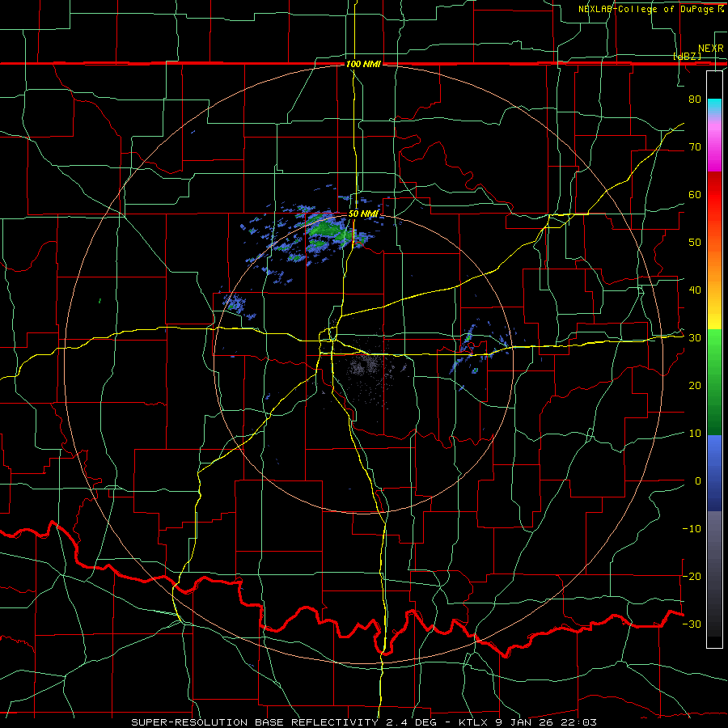
Task: Click the 70 value on the dBZ scale
Action: [x=695, y=146]
